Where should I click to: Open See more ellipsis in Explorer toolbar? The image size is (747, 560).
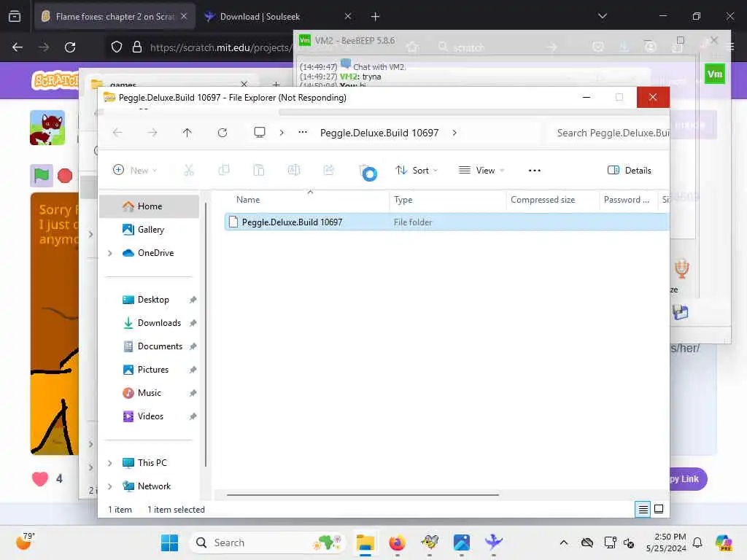coord(534,171)
